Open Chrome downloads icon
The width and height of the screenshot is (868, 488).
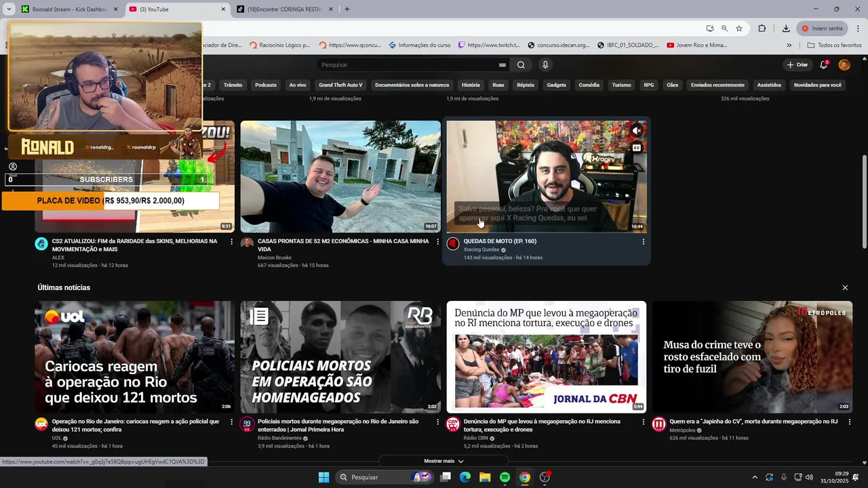[786, 28]
